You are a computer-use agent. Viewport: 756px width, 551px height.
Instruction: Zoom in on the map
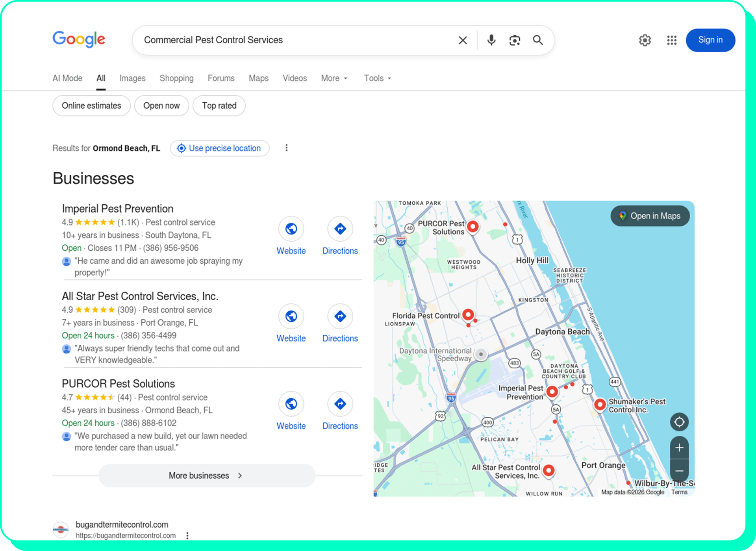[679, 447]
